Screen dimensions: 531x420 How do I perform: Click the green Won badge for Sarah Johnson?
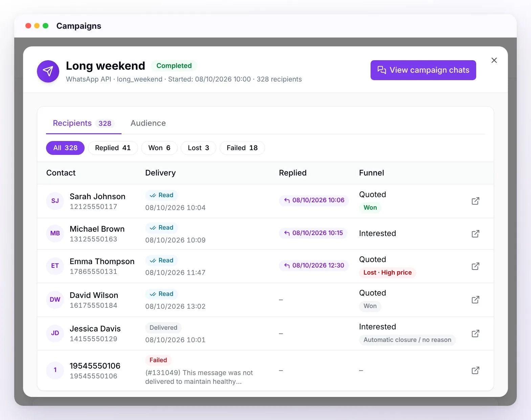370,208
